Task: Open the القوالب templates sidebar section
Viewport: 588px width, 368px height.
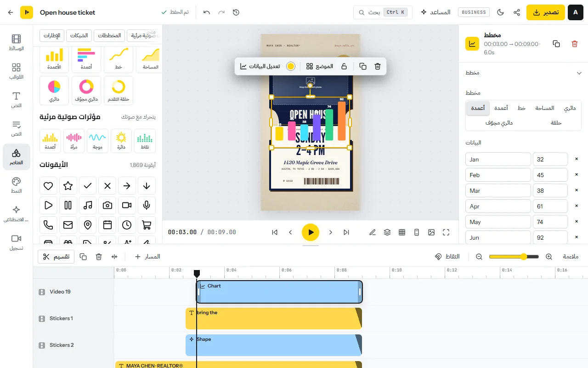Action: pyautogui.click(x=17, y=71)
